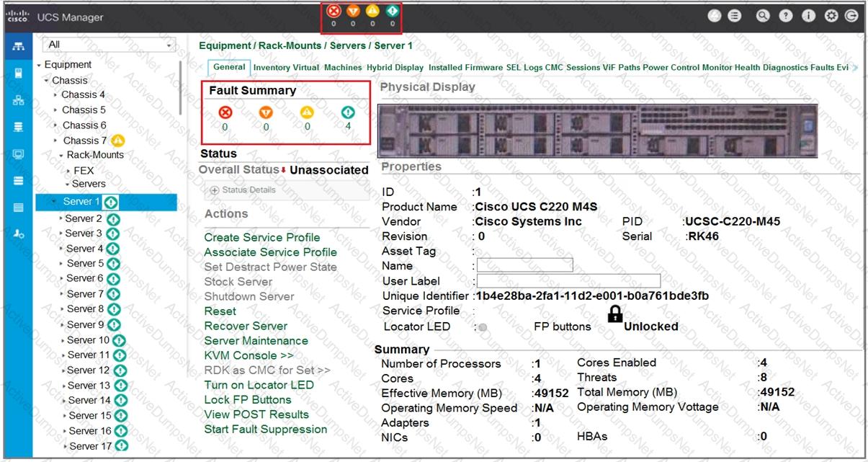This screenshot has width=868, height=462.
Task: Click the major faults icon in header
Action: click(x=352, y=11)
